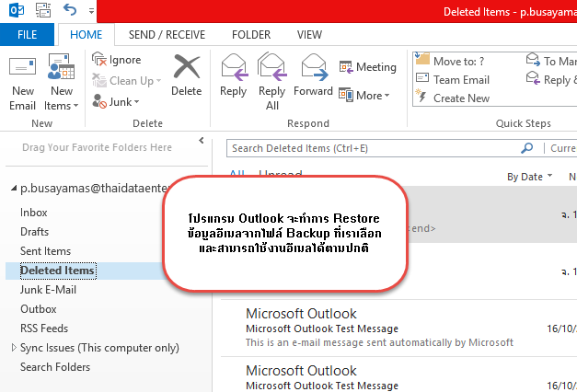The width and height of the screenshot is (577, 392).
Task: Click the Drag Your Favorite Folders Here area
Action: pyautogui.click(x=98, y=147)
